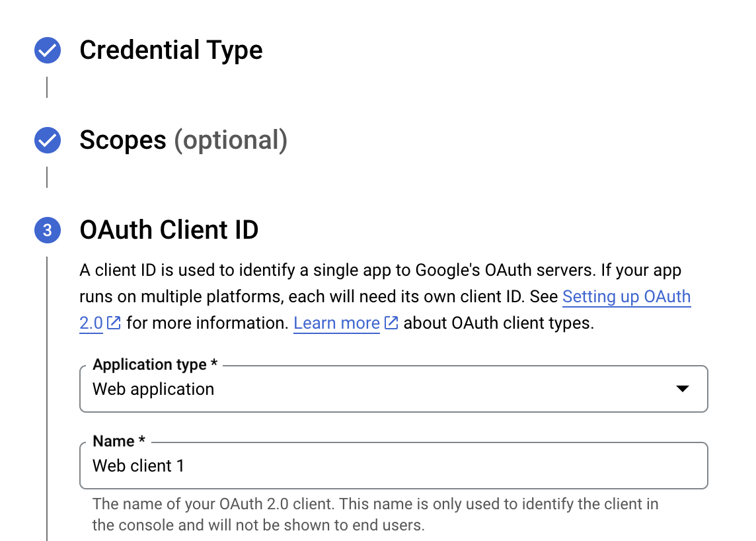The width and height of the screenshot is (756, 541).
Task: Select the Credential Type section header
Action: (x=170, y=50)
